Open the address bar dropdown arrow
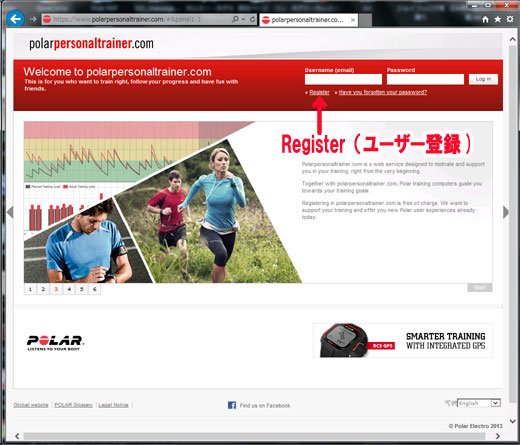This screenshot has width=520, height=445. [243, 19]
